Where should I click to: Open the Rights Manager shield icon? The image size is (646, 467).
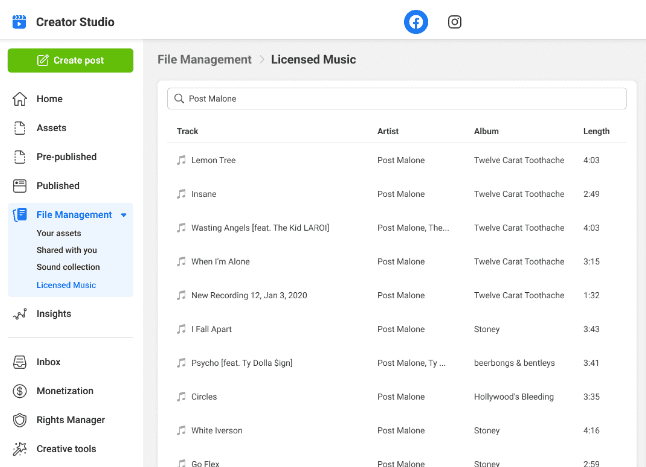pyautogui.click(x=19, y=420)
